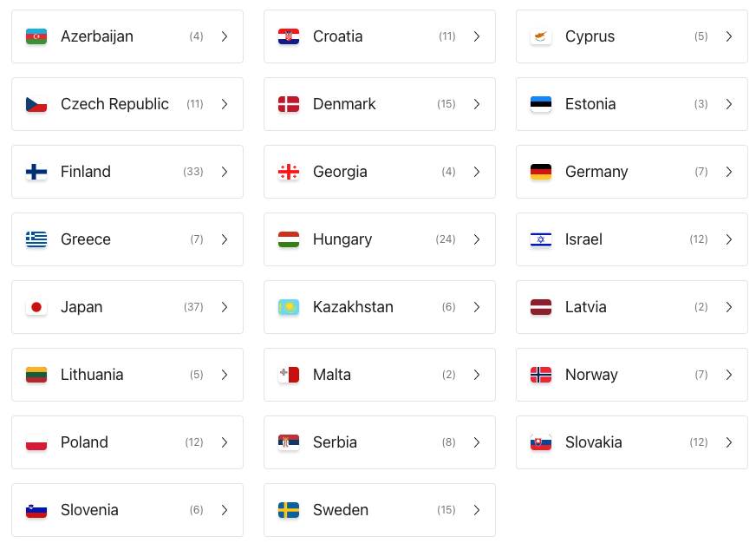Click the Israel flag icon
756x543 pixels.
click(540, 239)
